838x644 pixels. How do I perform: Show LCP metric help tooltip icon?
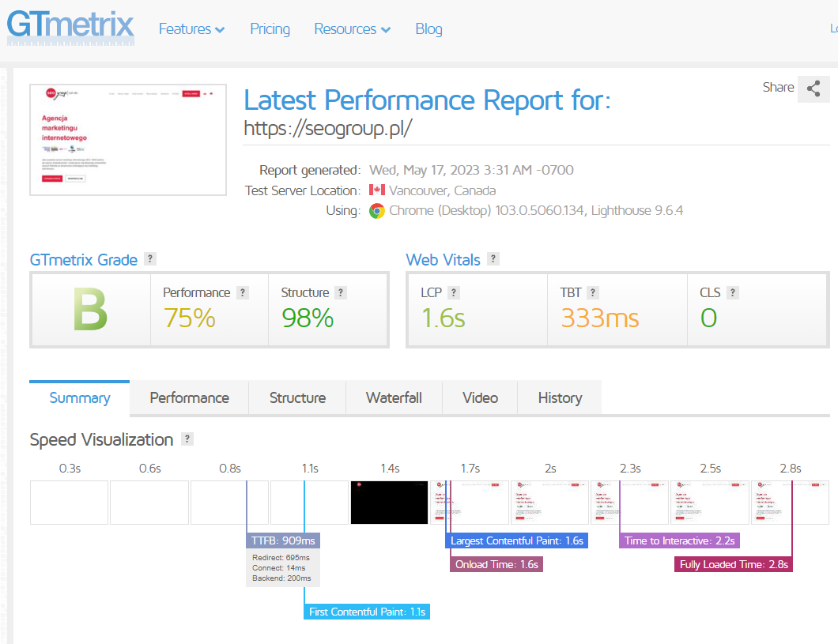pos(454,292)
